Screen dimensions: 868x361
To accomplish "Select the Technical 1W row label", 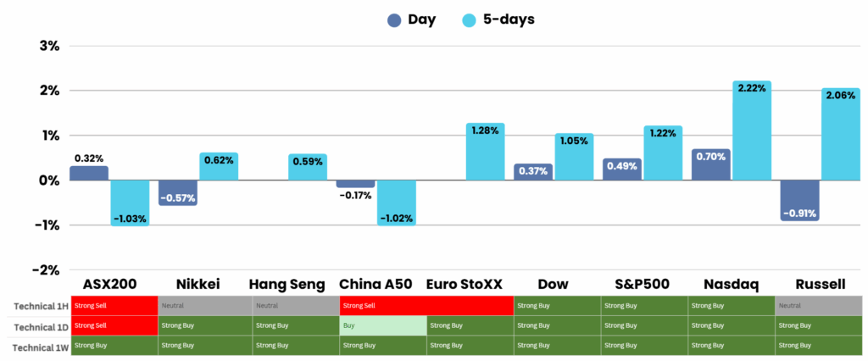I will (x=36, y=346).
